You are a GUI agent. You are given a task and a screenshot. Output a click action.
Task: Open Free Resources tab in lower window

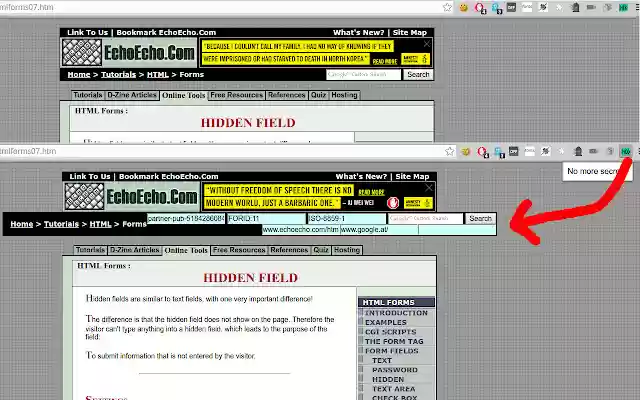click(239, 250)
